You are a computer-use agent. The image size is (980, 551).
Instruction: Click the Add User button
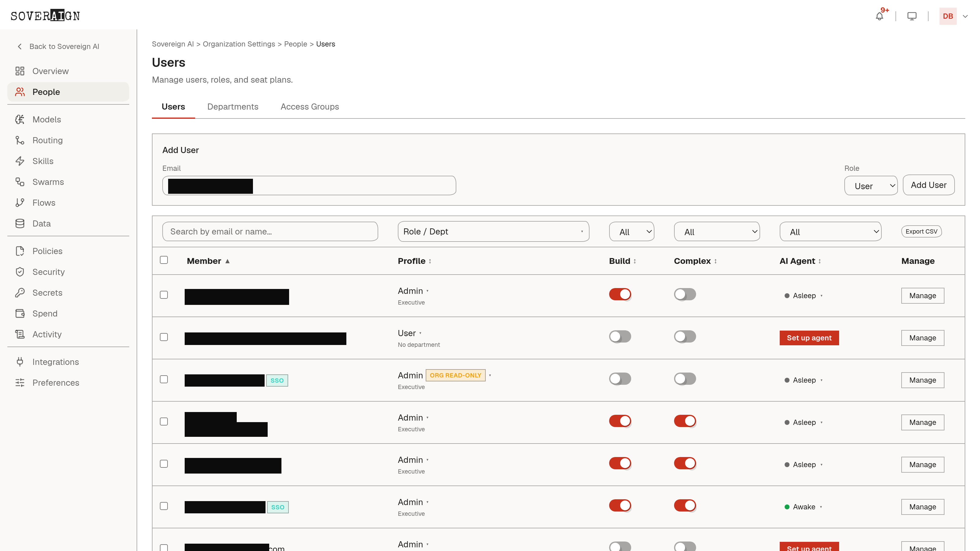coord(928,185)
